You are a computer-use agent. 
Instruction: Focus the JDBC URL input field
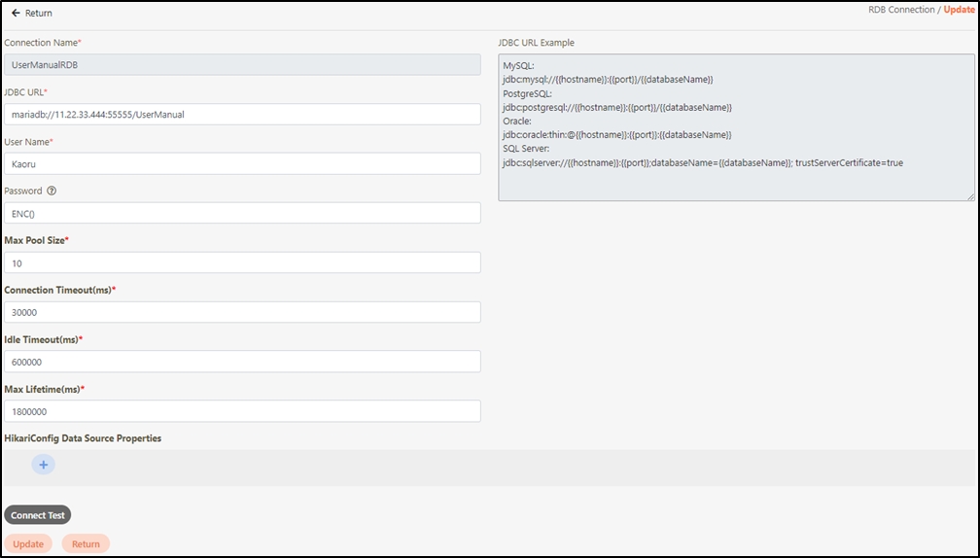242,114
